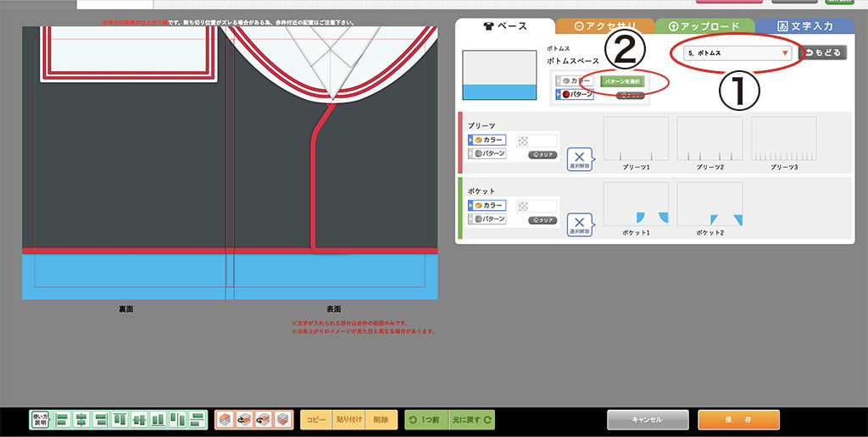The image size is (868, 437).
Task: Click the もどる back button
Action: pos(822,53)
